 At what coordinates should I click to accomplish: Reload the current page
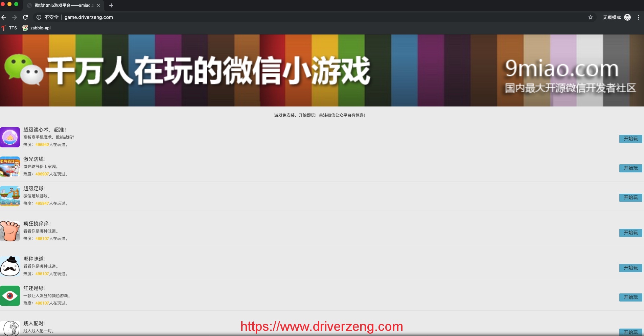coord(25,17)
